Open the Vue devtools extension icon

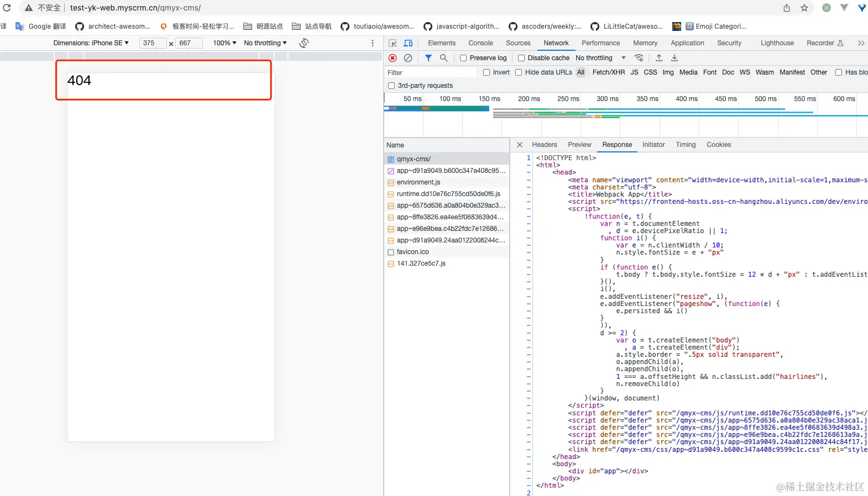coord(844,8)
